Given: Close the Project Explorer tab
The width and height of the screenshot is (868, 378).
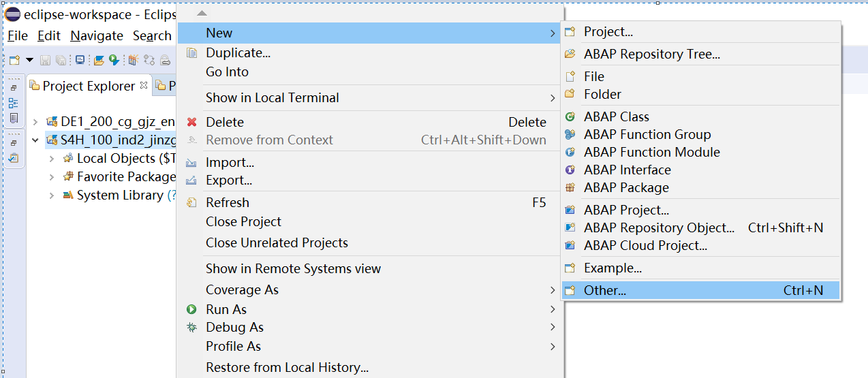Looking at the screenshot, I should (x=143, y=85).
